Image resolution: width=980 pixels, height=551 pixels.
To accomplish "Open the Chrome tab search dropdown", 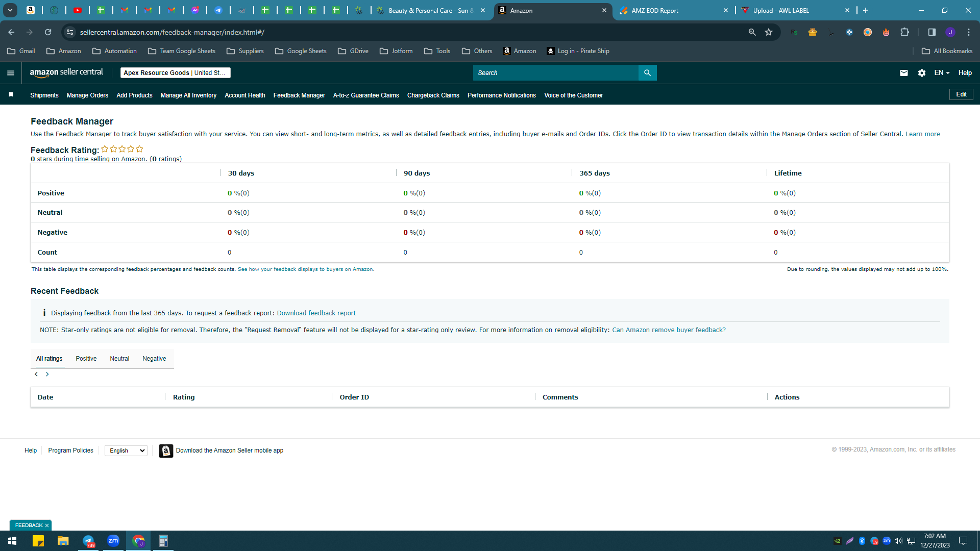I will 10,10.
